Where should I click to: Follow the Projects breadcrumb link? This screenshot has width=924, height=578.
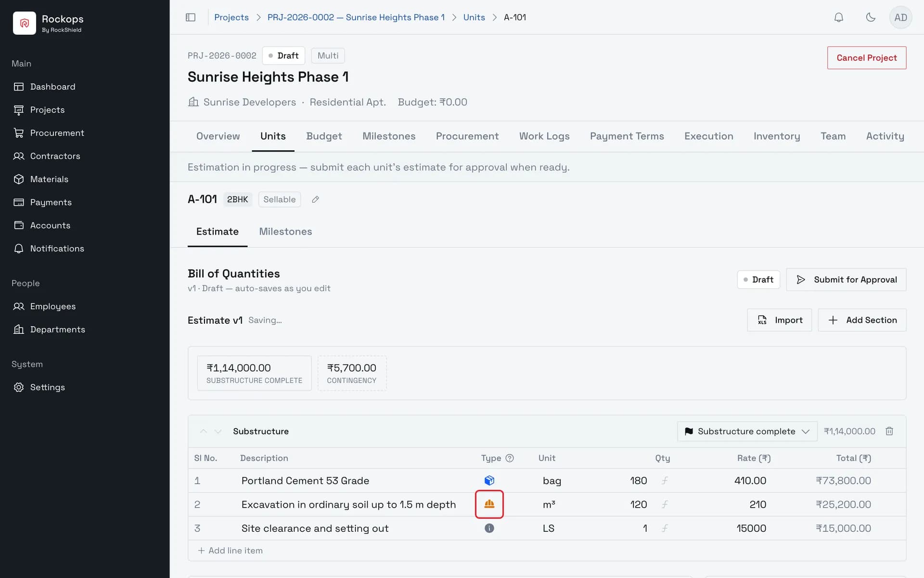[231, 17]
